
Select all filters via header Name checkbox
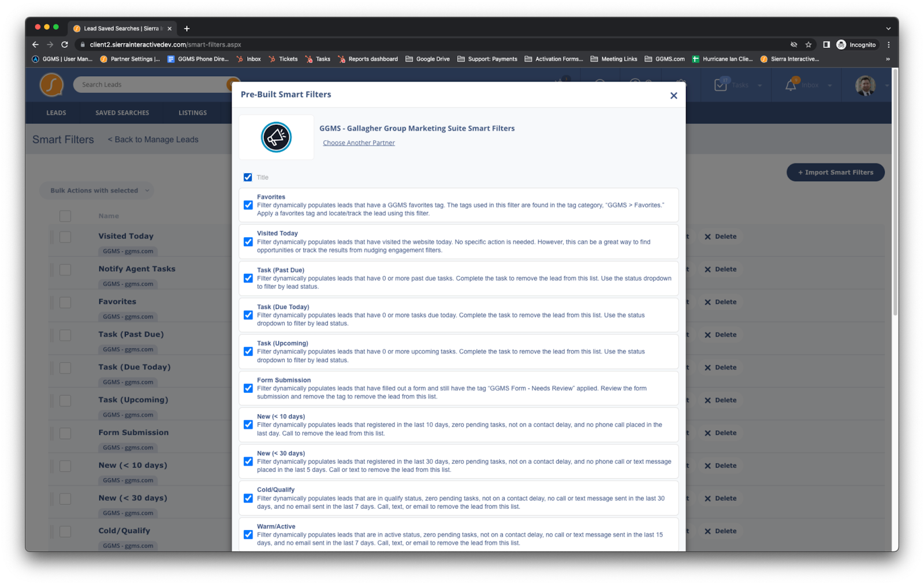[x=65, y=216]
